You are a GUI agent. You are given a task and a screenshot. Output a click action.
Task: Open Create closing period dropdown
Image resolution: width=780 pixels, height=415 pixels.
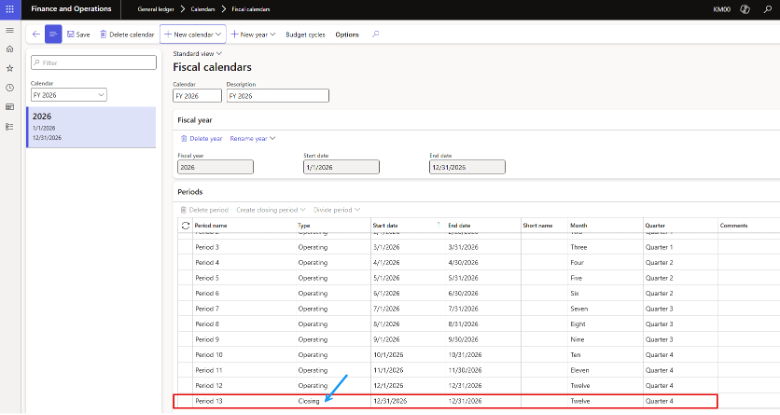pyautogui.click(x=271, y=210)
